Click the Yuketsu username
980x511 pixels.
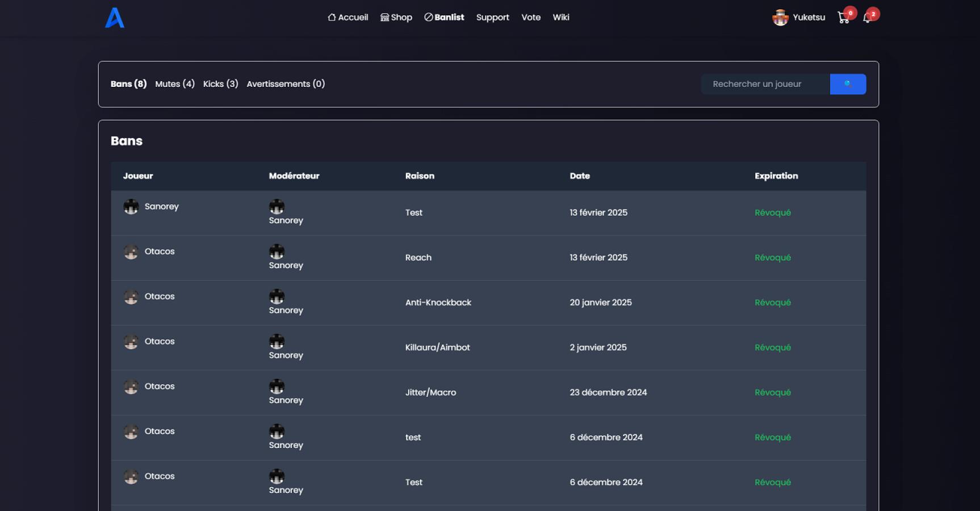[809, 18]
